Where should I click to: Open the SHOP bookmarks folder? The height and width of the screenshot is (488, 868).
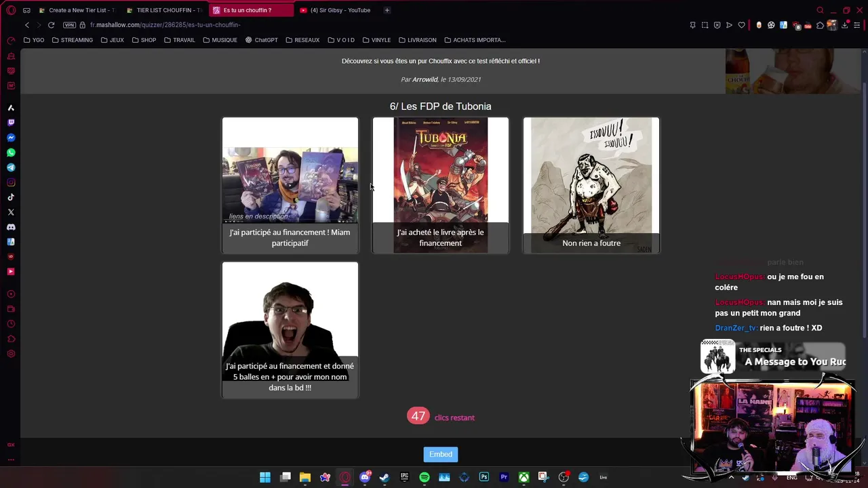tap(144, 40)
